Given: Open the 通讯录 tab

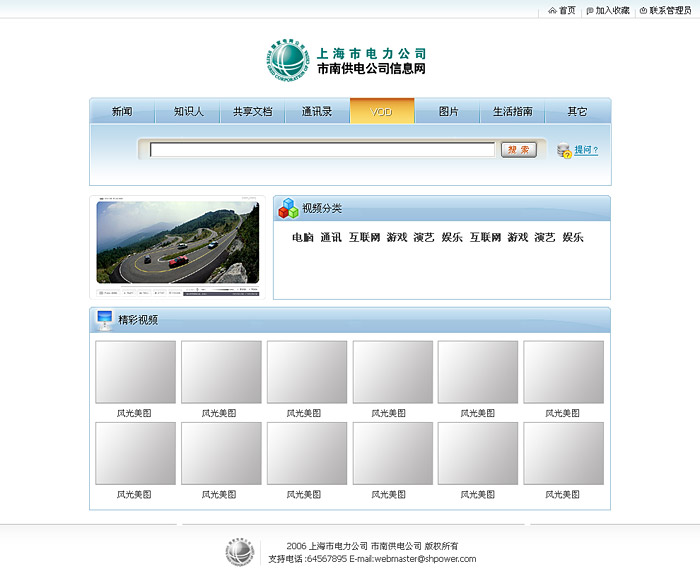Looking at the screenshot, I should click(317, 111).
